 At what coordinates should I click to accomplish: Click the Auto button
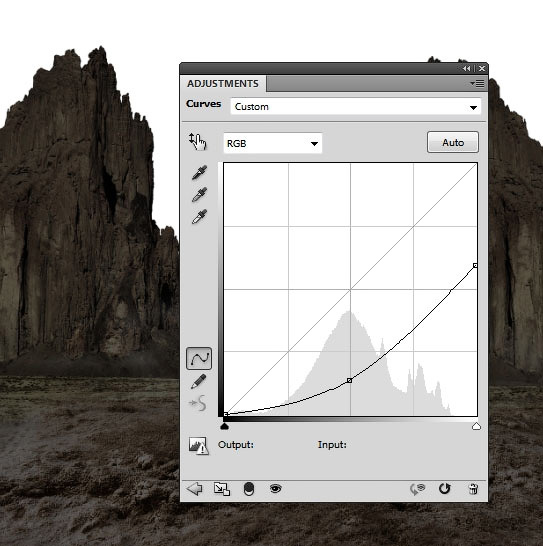point(453,142)
